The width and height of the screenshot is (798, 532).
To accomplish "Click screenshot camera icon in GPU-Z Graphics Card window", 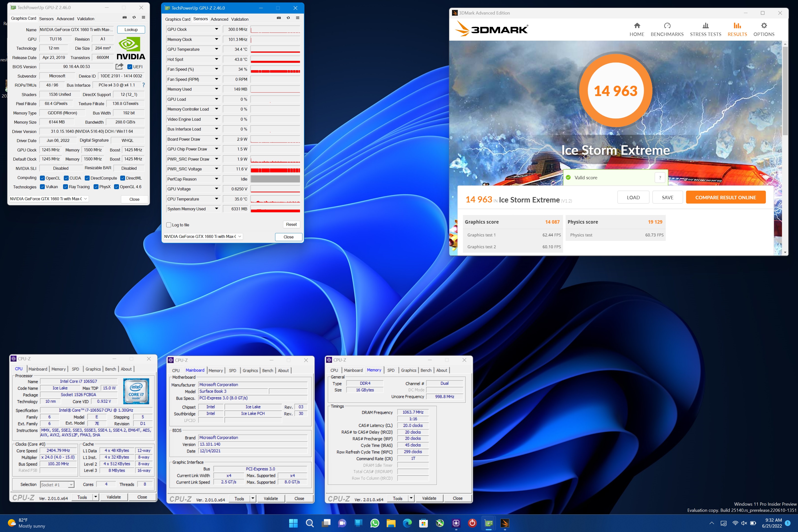I will point(125,17).
